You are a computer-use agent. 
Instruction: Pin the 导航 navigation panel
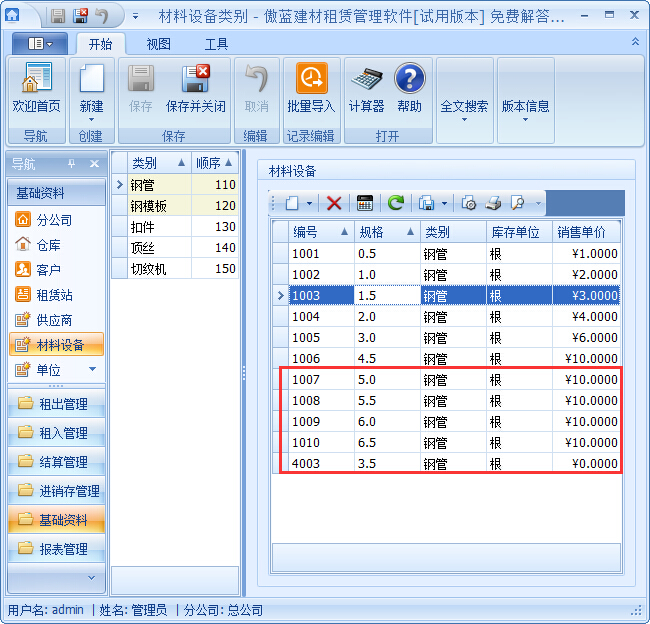point(71,164)
